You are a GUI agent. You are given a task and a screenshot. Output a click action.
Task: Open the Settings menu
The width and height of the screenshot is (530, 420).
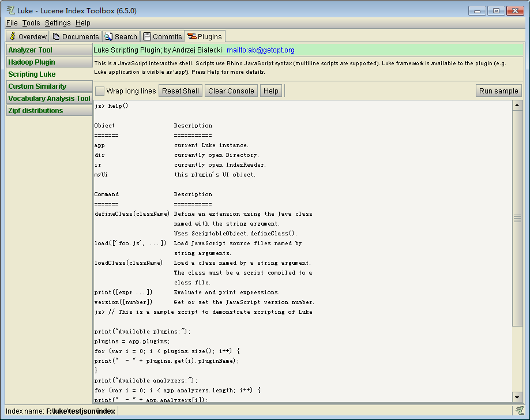58,23
